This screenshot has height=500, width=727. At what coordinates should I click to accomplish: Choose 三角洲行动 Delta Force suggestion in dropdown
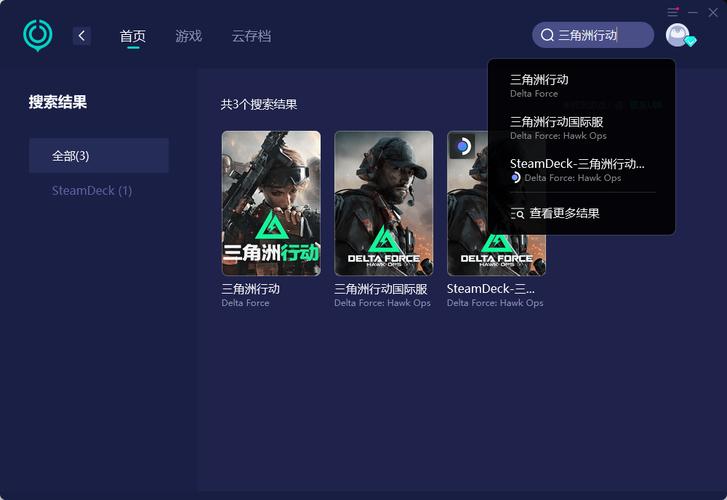pyautogui.click(x=581, y=86)
